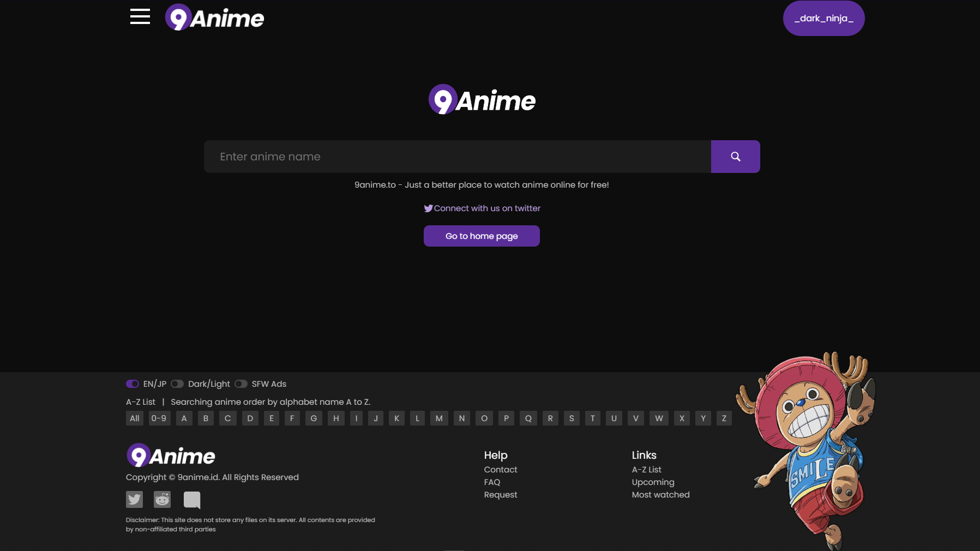Select letter V in A-Z list
Screen dimensions: 980x551
coord(636,418)
